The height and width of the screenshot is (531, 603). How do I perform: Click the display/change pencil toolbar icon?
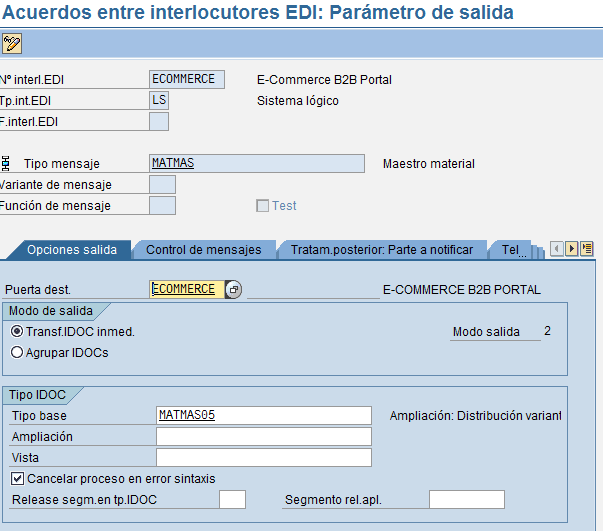click(12, 43)
